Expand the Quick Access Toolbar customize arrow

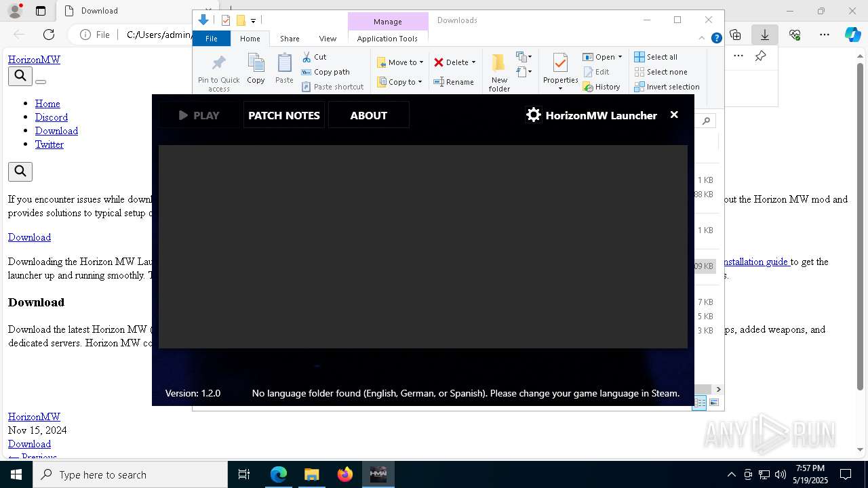tap(253, 21)
